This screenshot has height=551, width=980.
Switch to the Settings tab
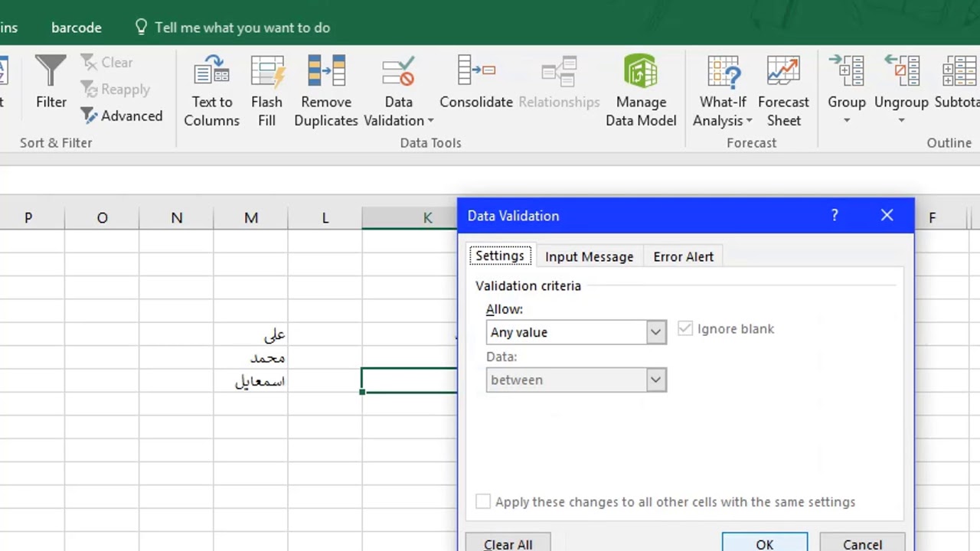click(x=500, y=256)
